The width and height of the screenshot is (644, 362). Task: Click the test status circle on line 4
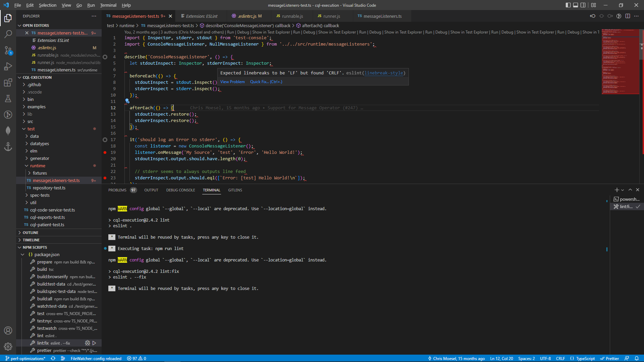pyautogui.click(x=105, y=57)
